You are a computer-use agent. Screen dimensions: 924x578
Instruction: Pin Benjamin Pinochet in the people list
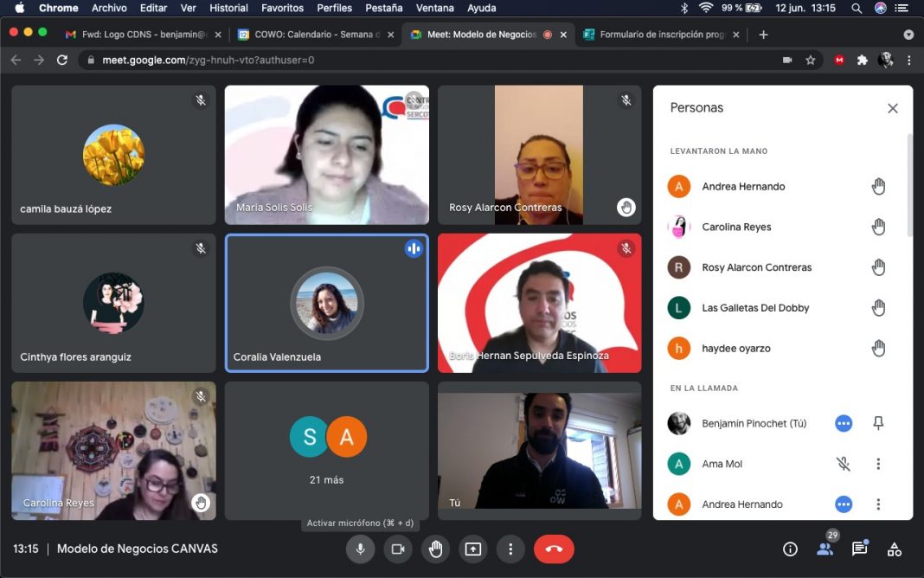(x=878, y=423)
